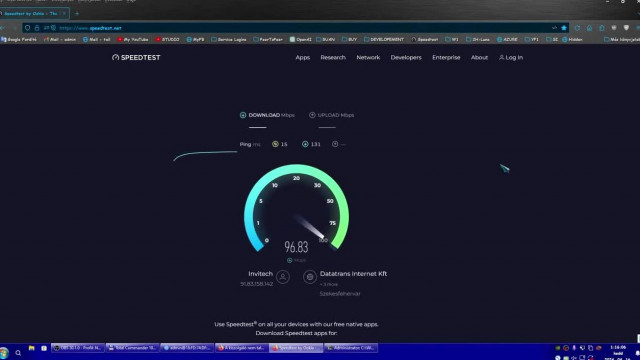This screenshot has width=640, height=360.
Task: Click the Székesfehérvár server location text
Action: tap(340, 293)
